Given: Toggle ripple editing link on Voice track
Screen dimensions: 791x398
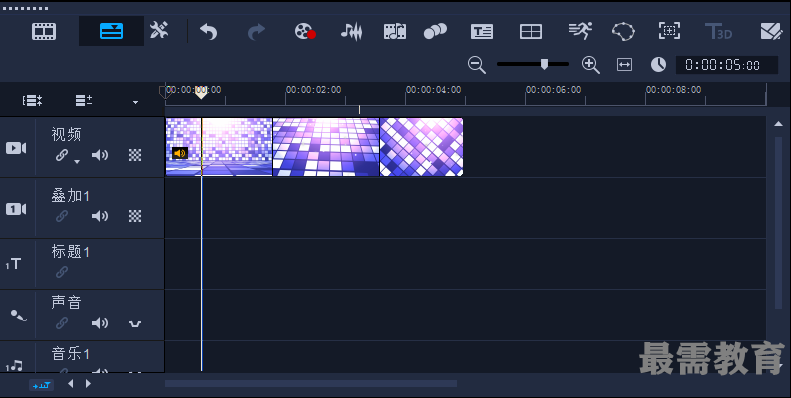Looking at the screenshot, I should coord(62,323).
